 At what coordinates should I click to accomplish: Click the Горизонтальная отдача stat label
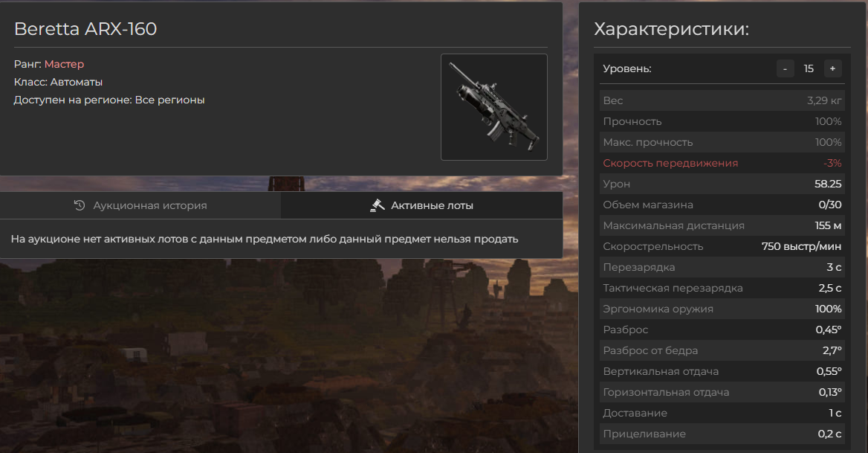tap(666, 393)
